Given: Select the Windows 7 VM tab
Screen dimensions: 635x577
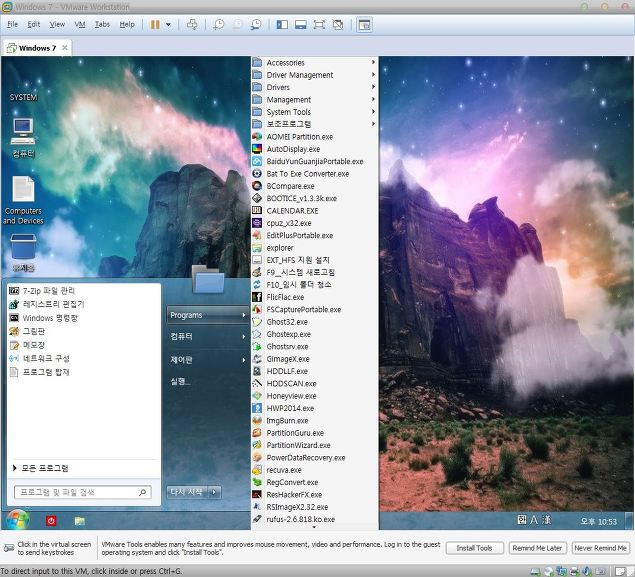Looking at the screenshot, I should (37, 48).
